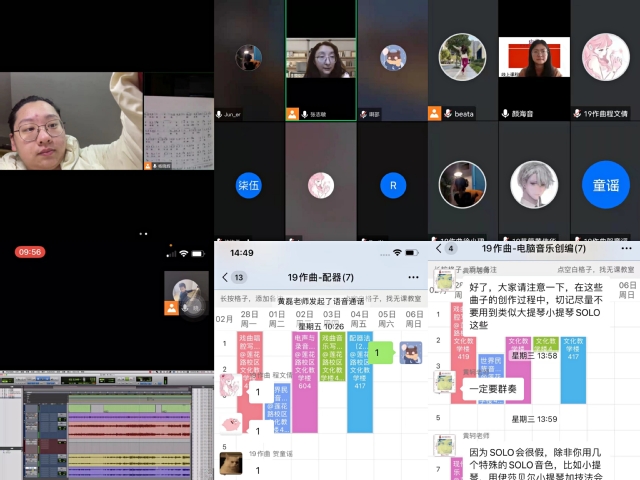Go back from the 19作曲-电脑音乐创编 chat

[438, 247]
